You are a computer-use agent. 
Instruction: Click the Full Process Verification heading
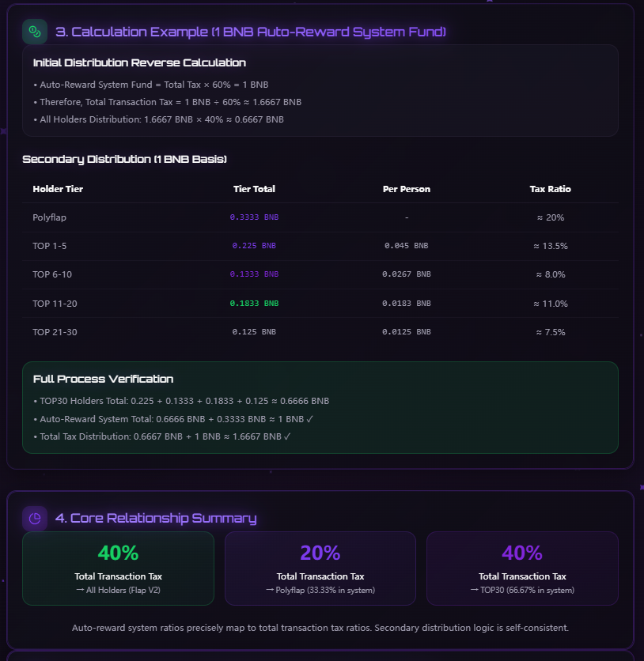tap(104, 379)
